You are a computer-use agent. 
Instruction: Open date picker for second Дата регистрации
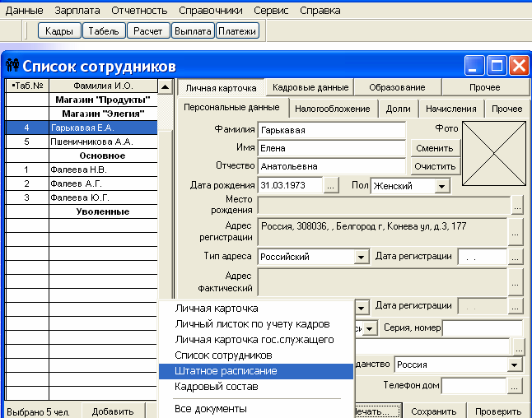515,306
